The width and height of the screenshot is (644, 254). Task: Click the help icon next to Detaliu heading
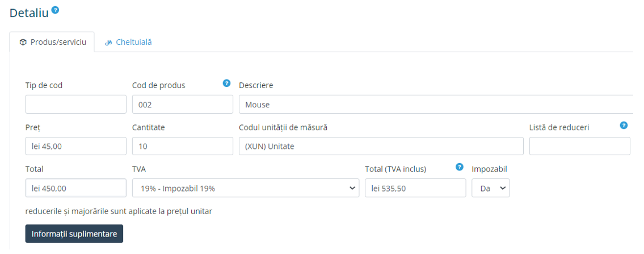(55, 10)
